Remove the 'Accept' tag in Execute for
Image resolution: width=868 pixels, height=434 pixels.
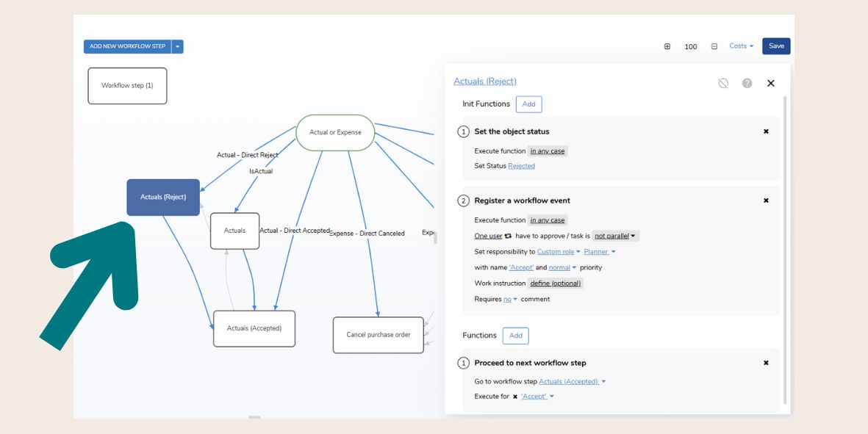515,397
